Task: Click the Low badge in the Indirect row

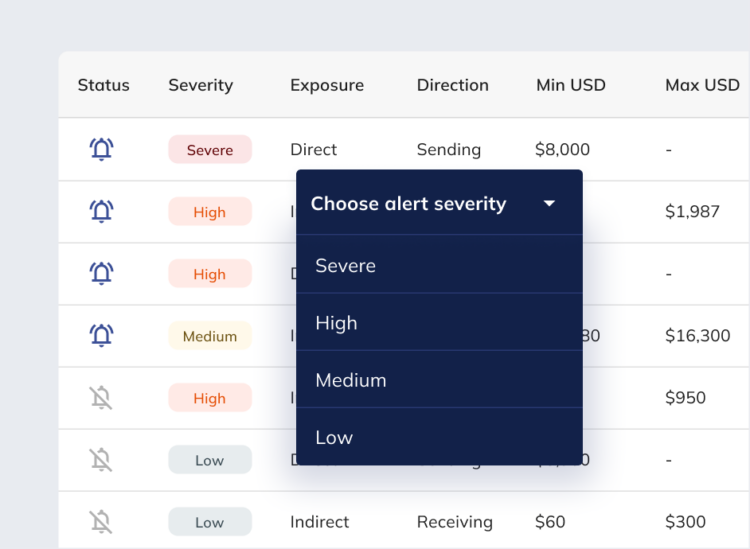Action: point(210,521)
